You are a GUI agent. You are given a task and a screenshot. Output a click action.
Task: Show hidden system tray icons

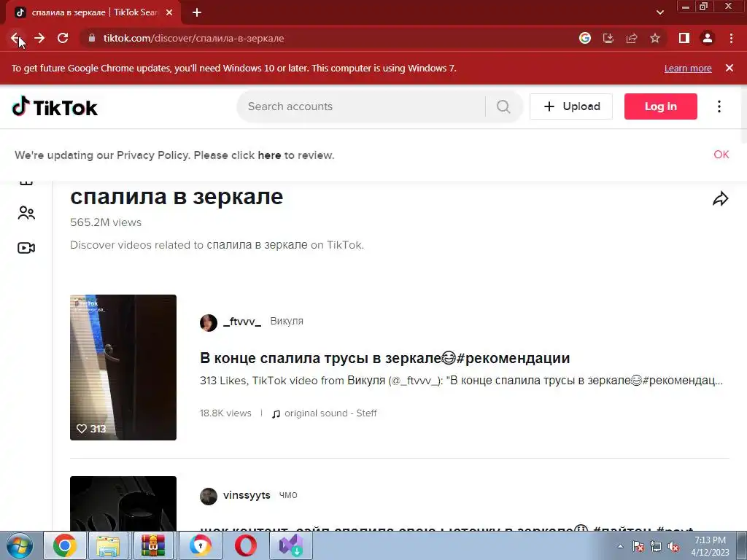620,546
